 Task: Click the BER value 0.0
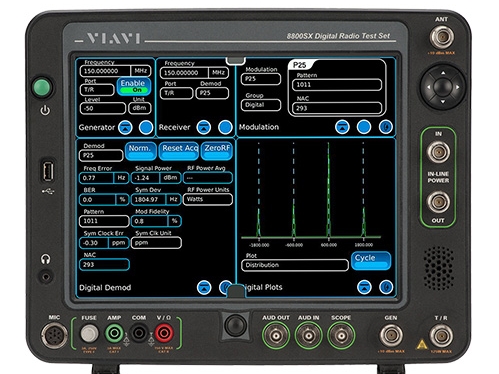click(98, 200)
